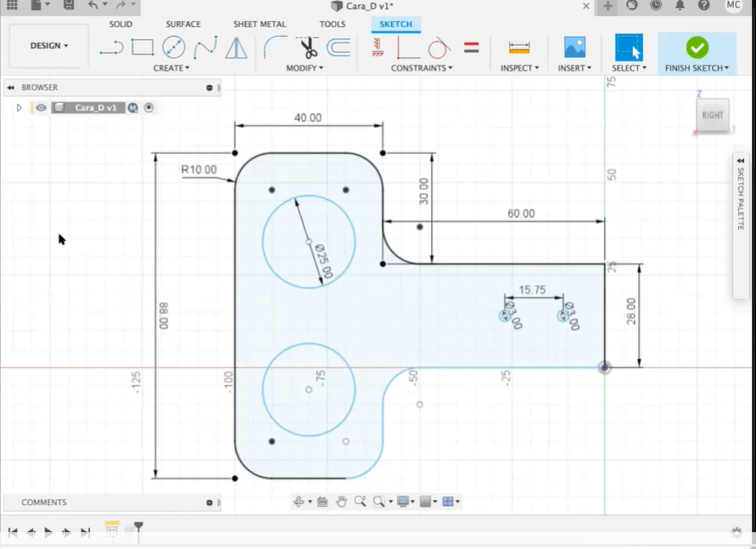The width and height of the screenshot is (756, 549).
Task: Click the Zoom Window icon
Action: 379,502
